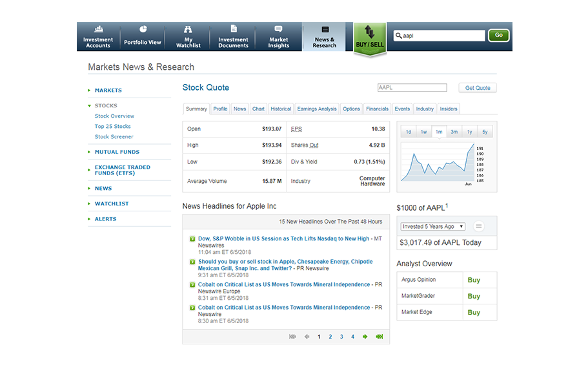Click the magnifier icon in search box
588x389 pixels.
pos(399,36)
